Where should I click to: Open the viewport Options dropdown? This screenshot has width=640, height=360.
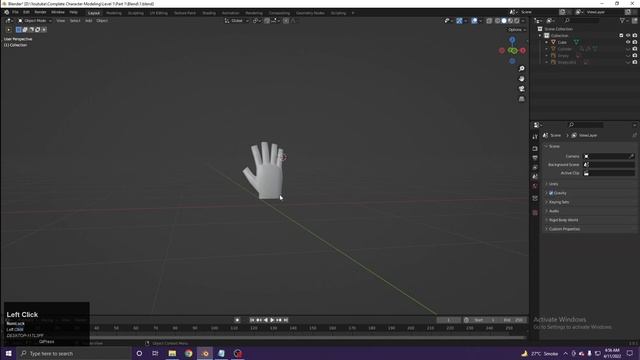[x=516, y=30]
